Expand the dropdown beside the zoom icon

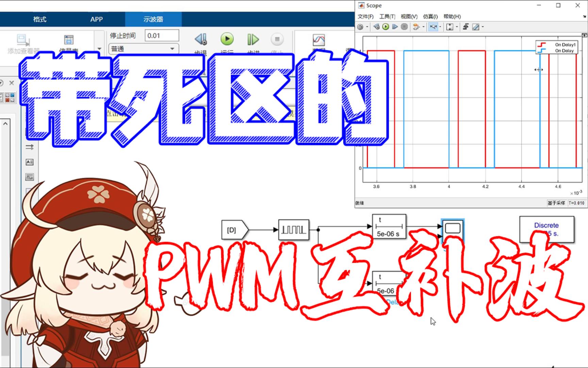point(441,27)
